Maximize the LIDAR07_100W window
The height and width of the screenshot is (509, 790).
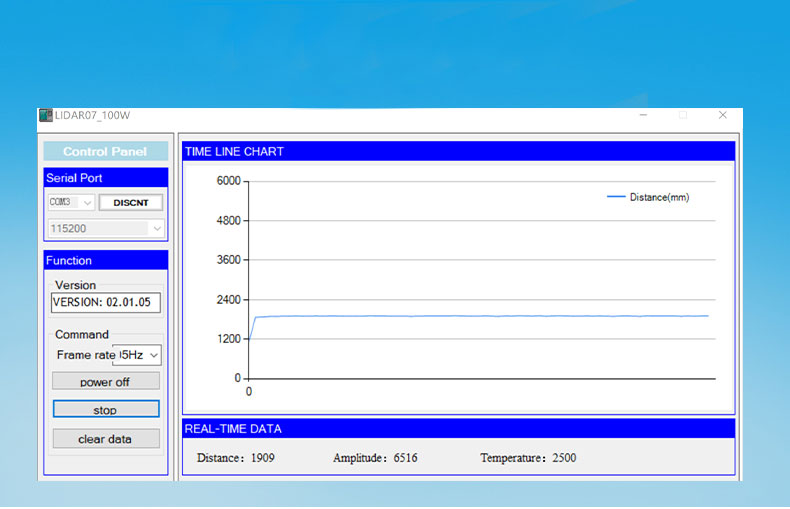pyautogui.click(x=683, y=115)
